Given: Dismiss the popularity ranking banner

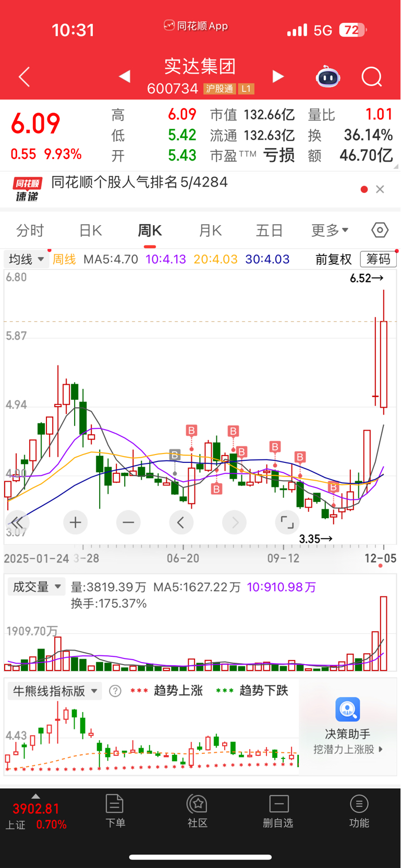Looking at the screenshot, I should (x=380, y=189).
